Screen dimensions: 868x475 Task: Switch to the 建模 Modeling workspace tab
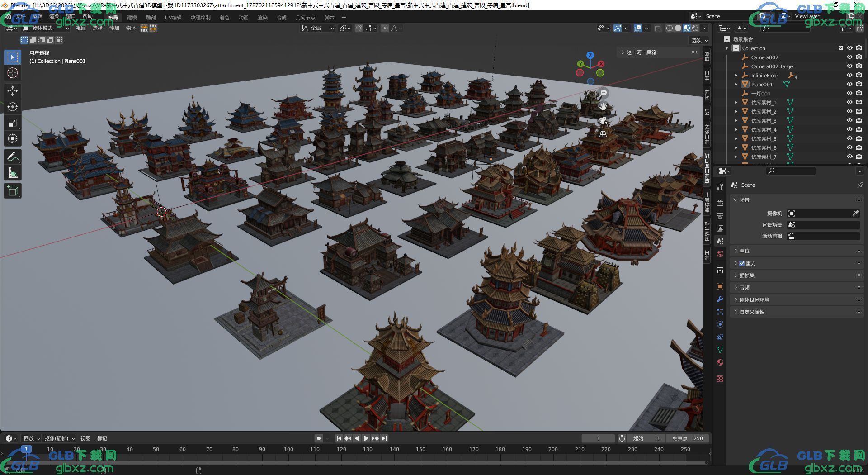(132, 18)
